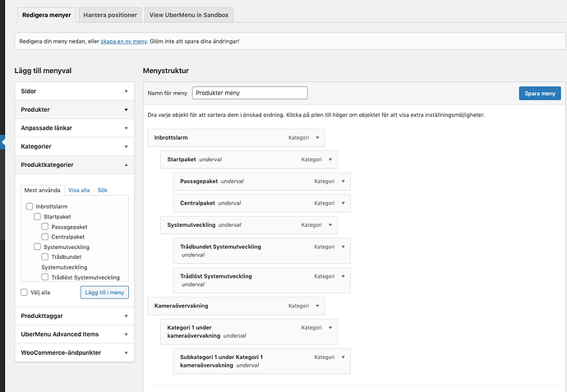Check the Inbrottslarm category checkbox
The image size is (567, 392).
30,206
